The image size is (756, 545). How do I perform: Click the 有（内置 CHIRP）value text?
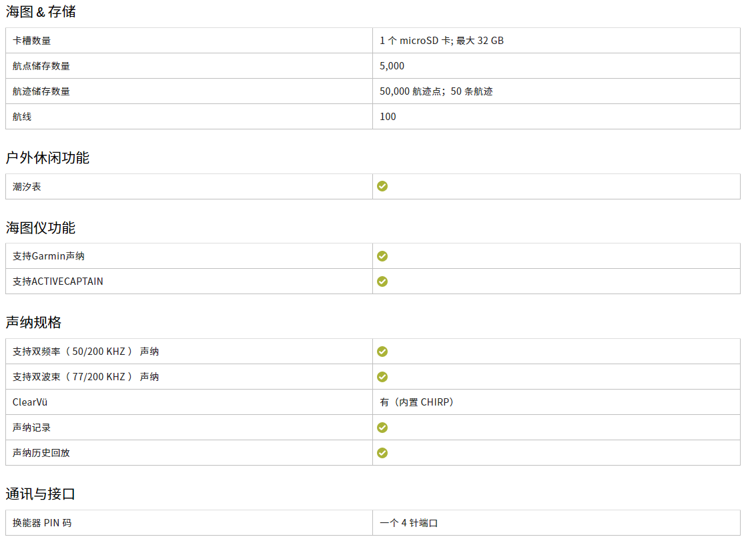click(417, 402)
